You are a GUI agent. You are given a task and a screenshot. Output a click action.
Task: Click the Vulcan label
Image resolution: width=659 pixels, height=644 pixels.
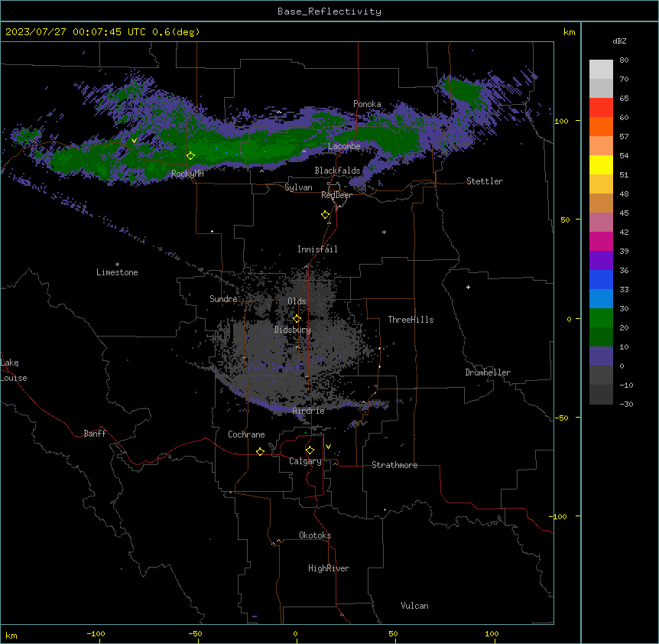point(415,606)
